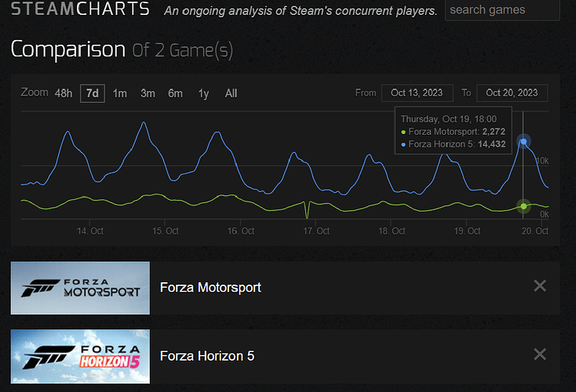Open the Forza Horizon 5 title link

207,356
